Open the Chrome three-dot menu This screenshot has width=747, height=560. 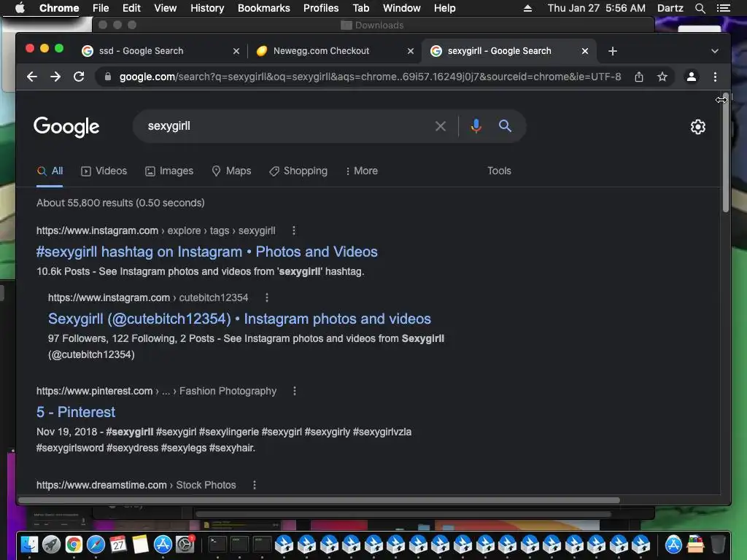(x=715, y=77)
